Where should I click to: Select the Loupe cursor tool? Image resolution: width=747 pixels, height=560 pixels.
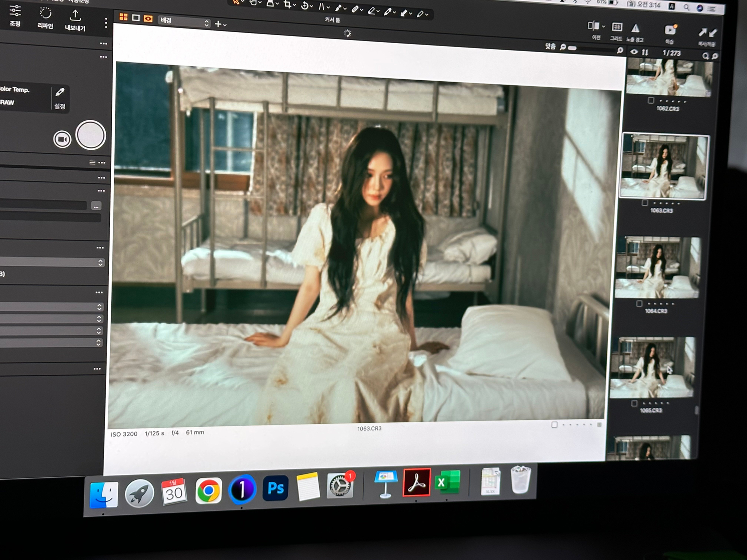click(270, 3)
